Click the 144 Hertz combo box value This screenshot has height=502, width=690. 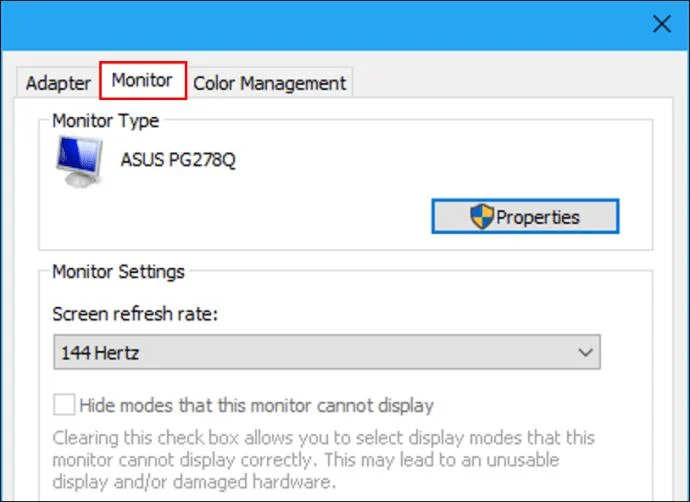pos(327,352)
